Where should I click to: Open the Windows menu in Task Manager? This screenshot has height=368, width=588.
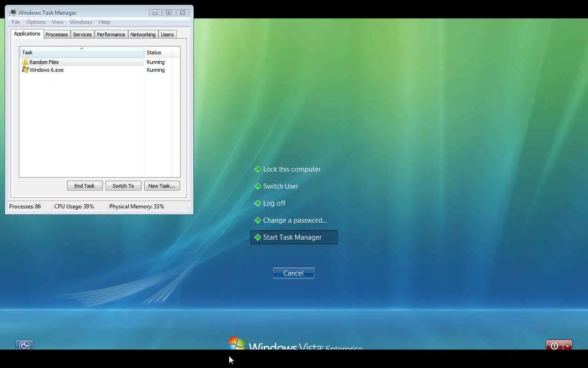point(81,22)
